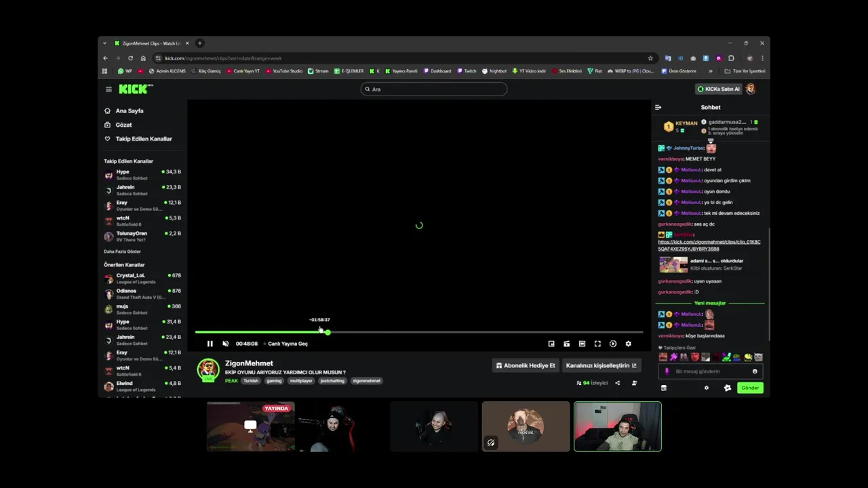Bookmark this page with star
Screen dimensions: 868x488
click(x=650, y=58)
